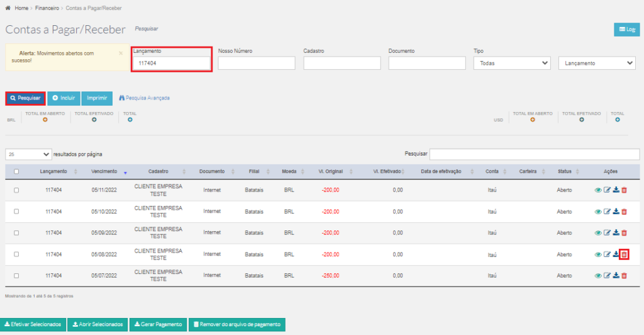644x335 pixels.
Task: Dismiss the alert with the X
Action: coord(121,53)
